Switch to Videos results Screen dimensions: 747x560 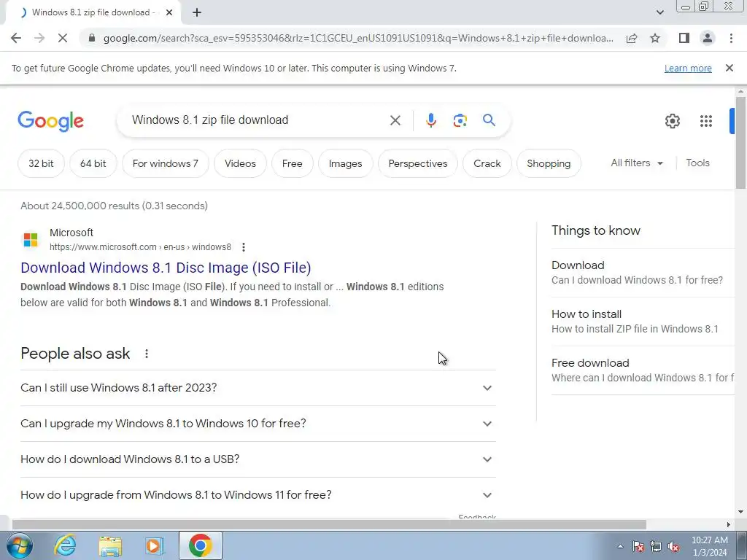(240, 163)
